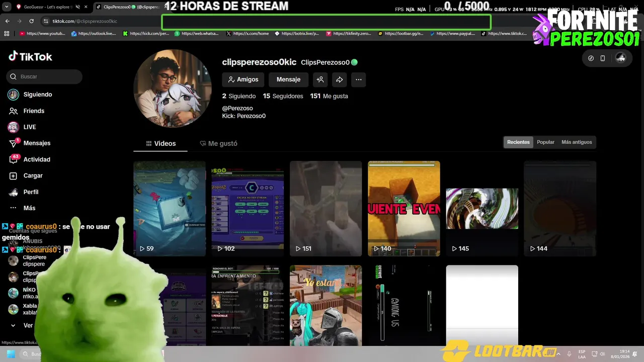Switch to the Videos tab
The width and height of the screenshot is (644, 362).
click(x=160, y=143)
